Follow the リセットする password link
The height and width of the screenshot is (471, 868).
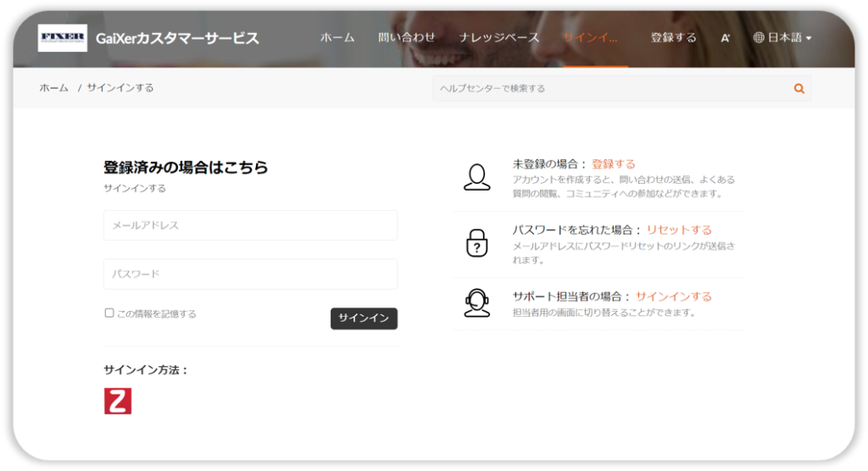(x=679, y=230)
